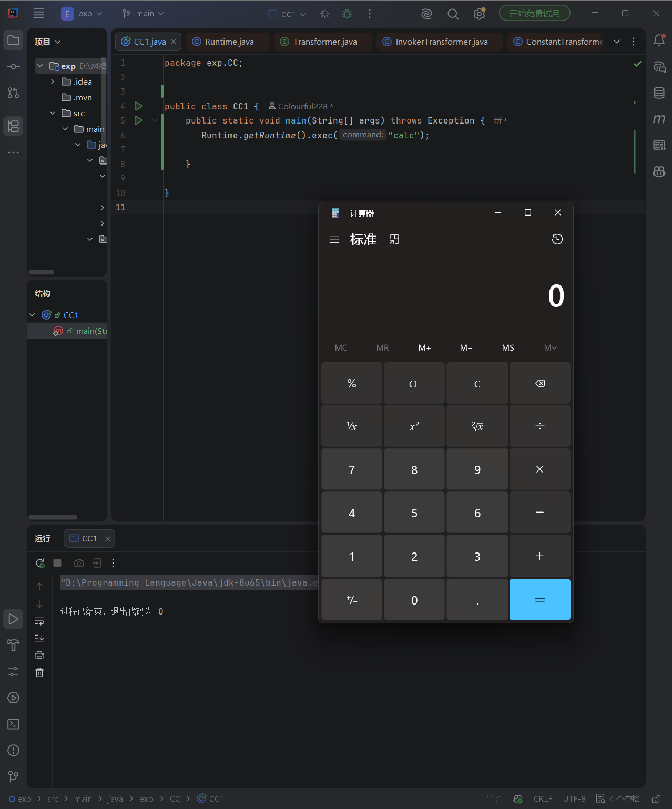Click the project tree horizontal scrollbar

pyautogui.click(x=42, y=272)
